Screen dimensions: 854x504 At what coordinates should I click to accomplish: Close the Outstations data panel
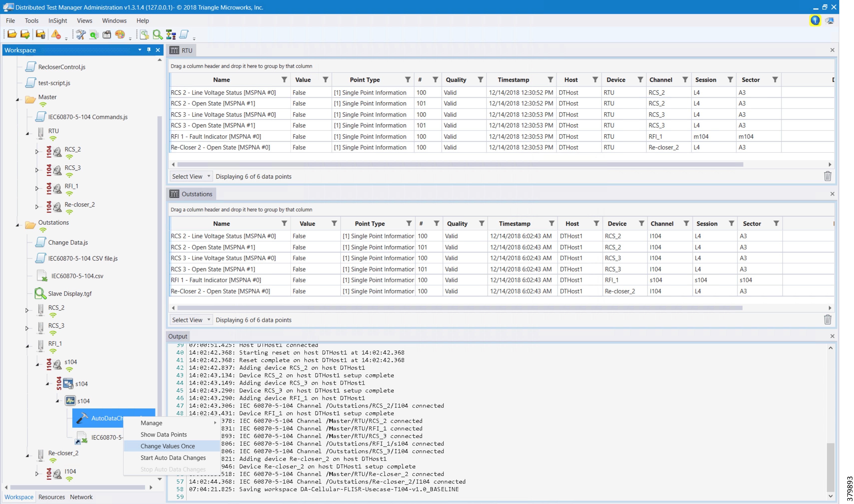(832, 194)
